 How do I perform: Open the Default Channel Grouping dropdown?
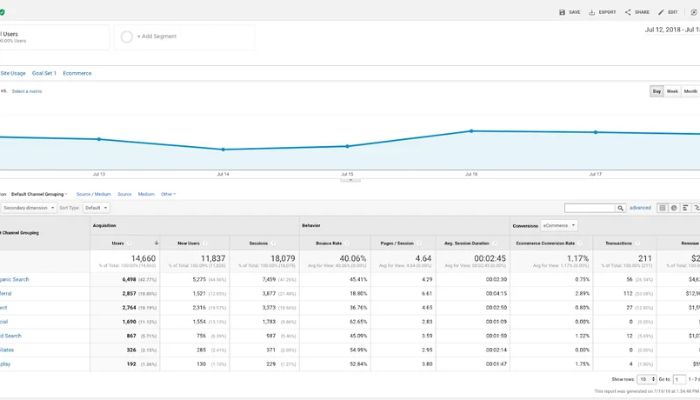(x=39, y=194)
